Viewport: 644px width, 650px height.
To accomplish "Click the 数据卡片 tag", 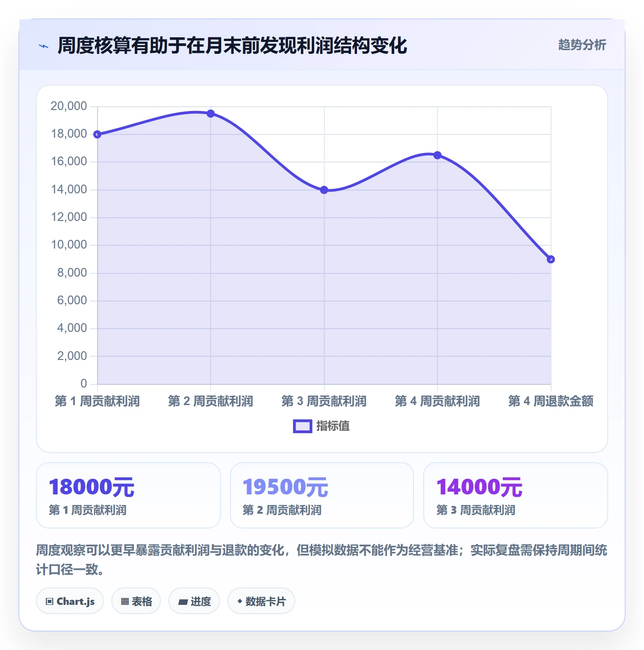I will (261, 601).
